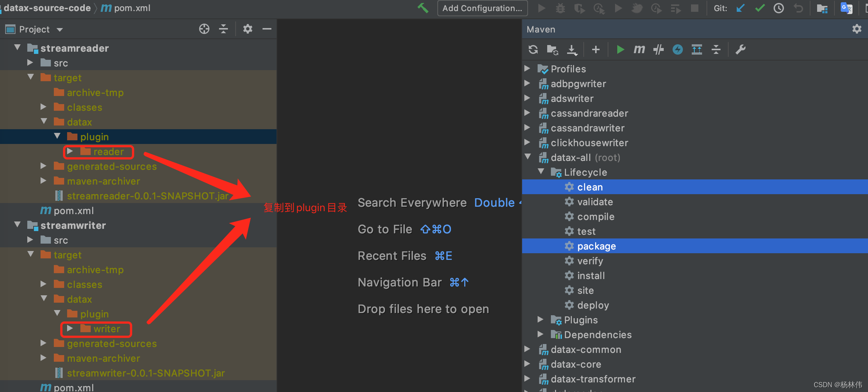The image size is (868, 392).
Task: Expand the datax-core Maven module
Action: pyautogui.click(x=527, y=364)
